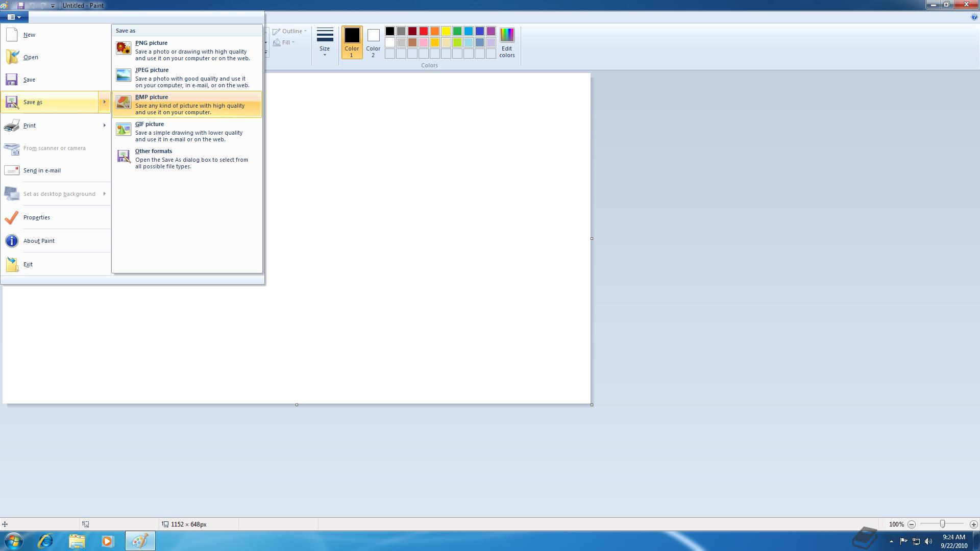Screen dimensions: 980x551
Task: Open the Windows Start menu
Action: pyautogui.click(x=14, y=541)
